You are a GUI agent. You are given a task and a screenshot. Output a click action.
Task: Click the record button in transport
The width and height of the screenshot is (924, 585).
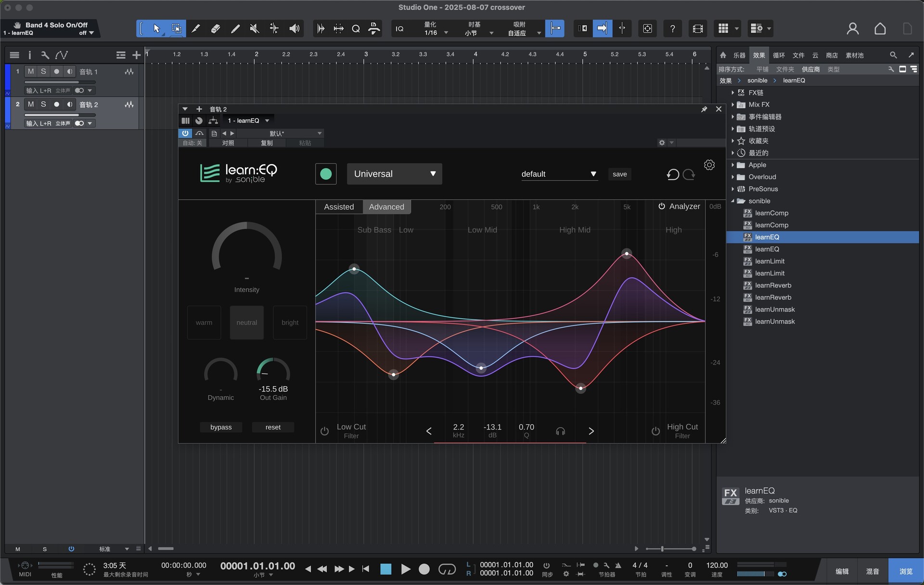(x=424, y=570)
